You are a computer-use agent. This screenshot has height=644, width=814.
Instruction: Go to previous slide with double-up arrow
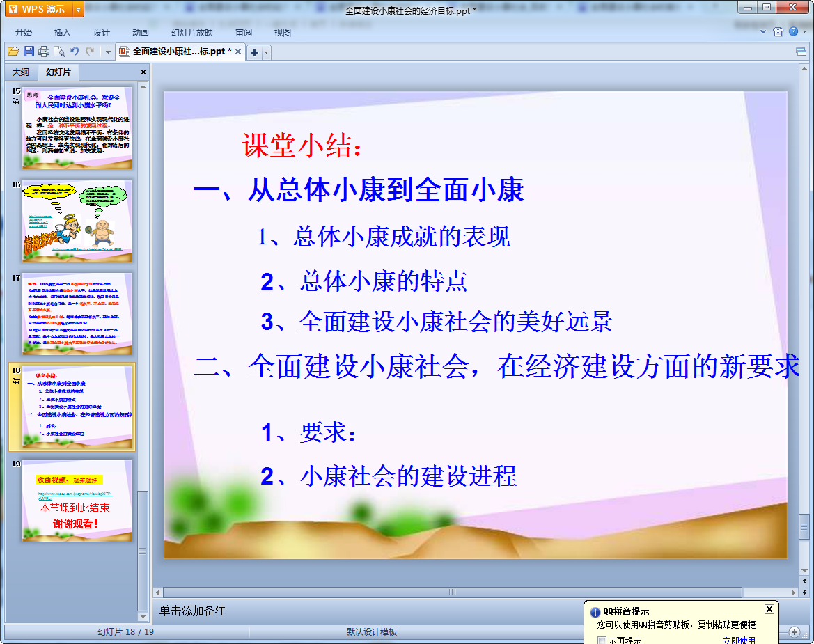(x=804, y=581)
